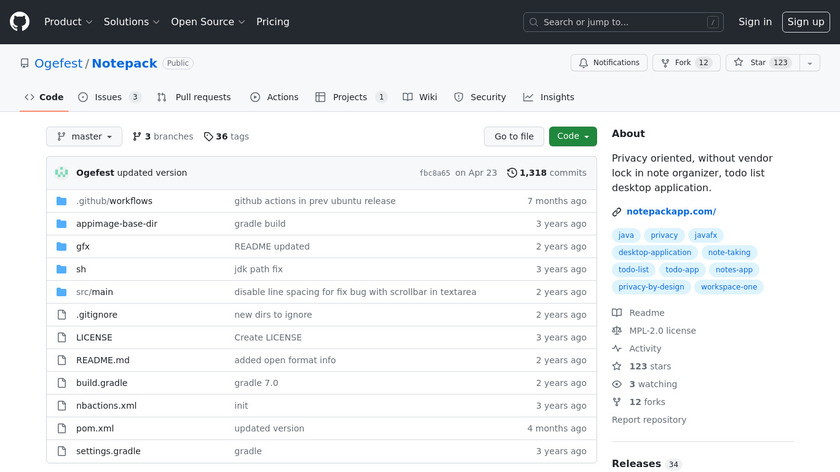
Task: Click the tag icon next to 36 tags
Action: (x=208, y=137)
